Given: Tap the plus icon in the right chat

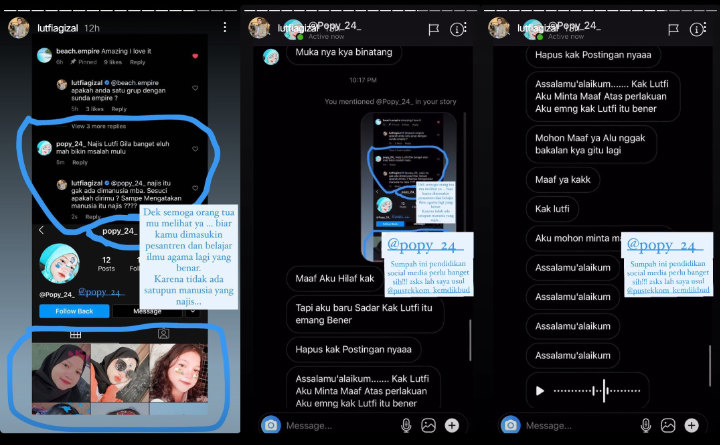Looking at the screenshot, I should (692, 426).
